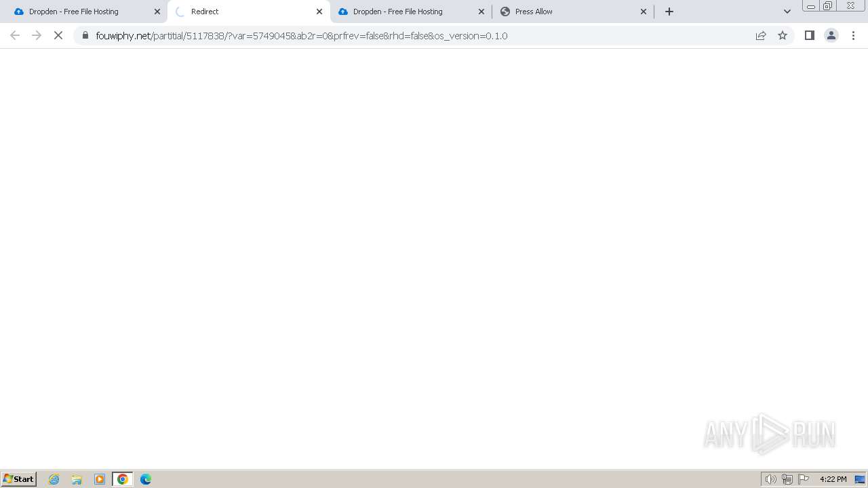Screen dimensions: 868x488
Task: Bookmark this page with the star icon
Action: click(783, 35)
